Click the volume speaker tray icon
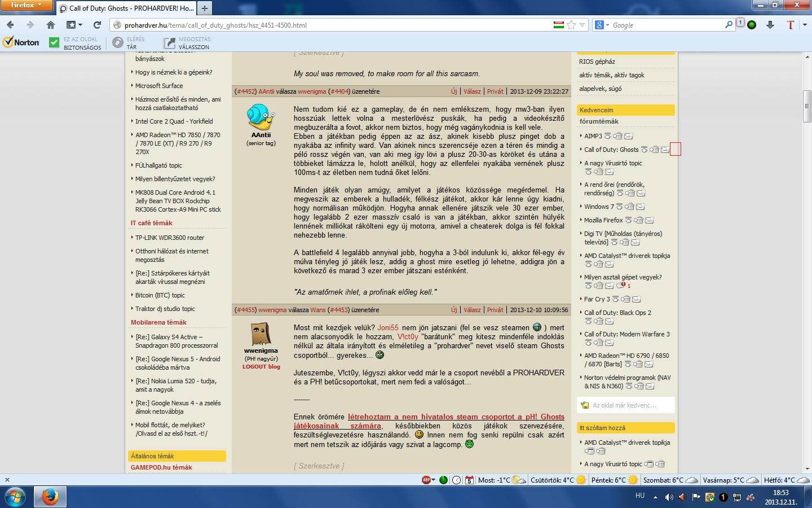Screen dimensions: 812x508 [x=669, y=497]
